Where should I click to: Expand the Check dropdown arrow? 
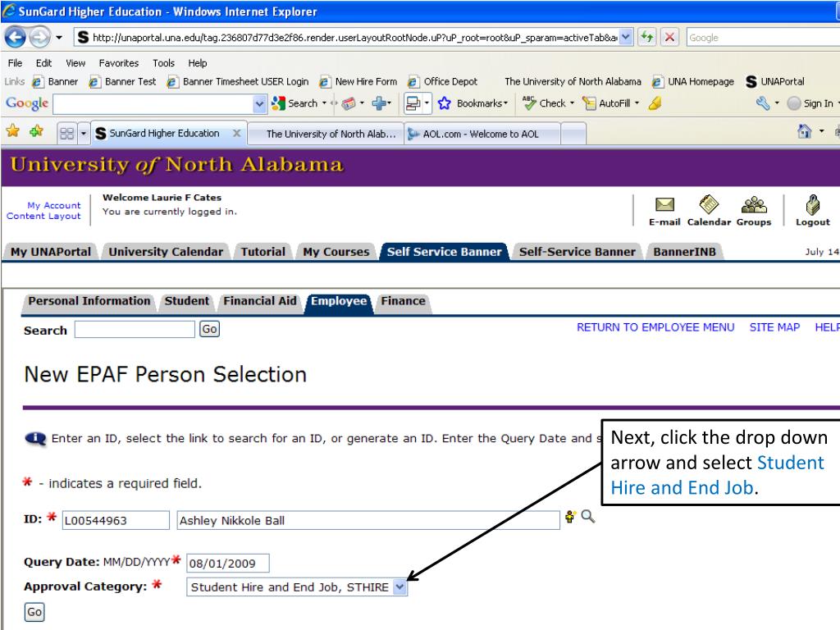tap(572, 103)
